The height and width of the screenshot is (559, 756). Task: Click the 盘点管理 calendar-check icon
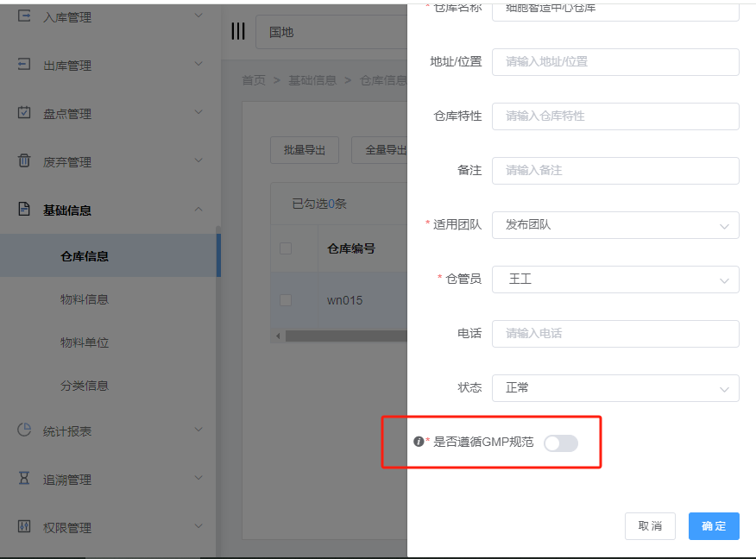pos(24,112)
